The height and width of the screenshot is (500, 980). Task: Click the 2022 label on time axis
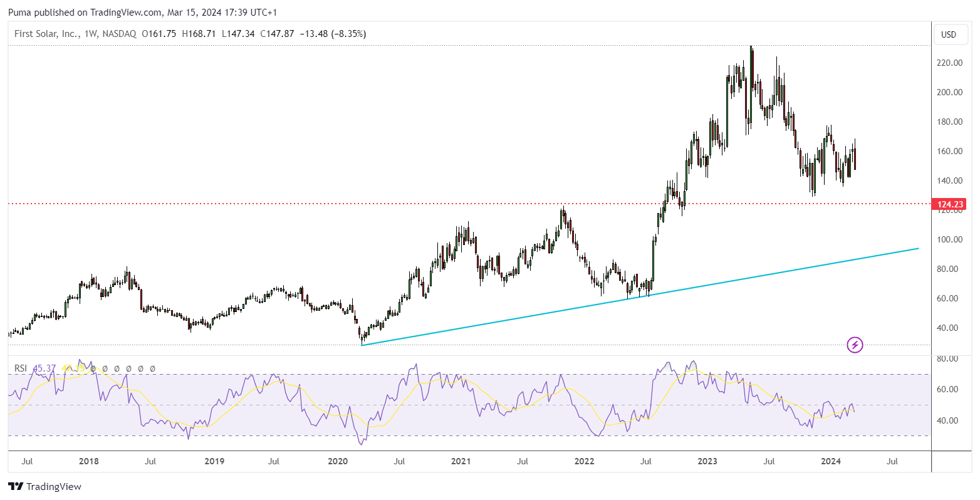(x=584, y=462)
